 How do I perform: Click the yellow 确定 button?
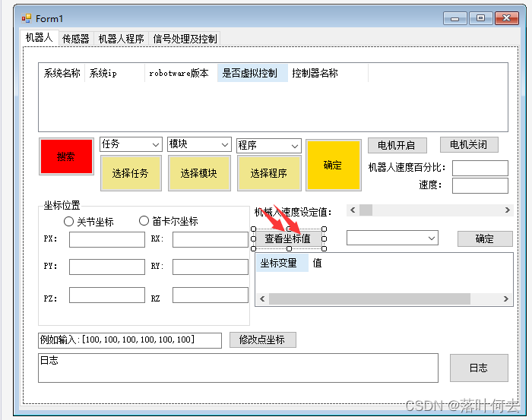pos(334,165)
